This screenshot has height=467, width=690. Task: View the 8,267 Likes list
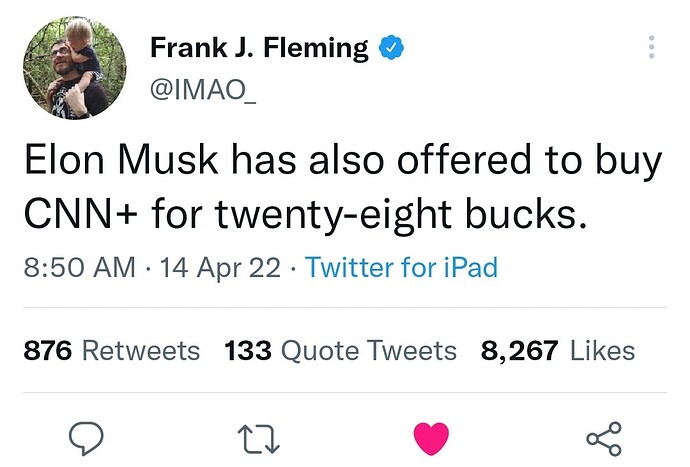tap(558, 351)
